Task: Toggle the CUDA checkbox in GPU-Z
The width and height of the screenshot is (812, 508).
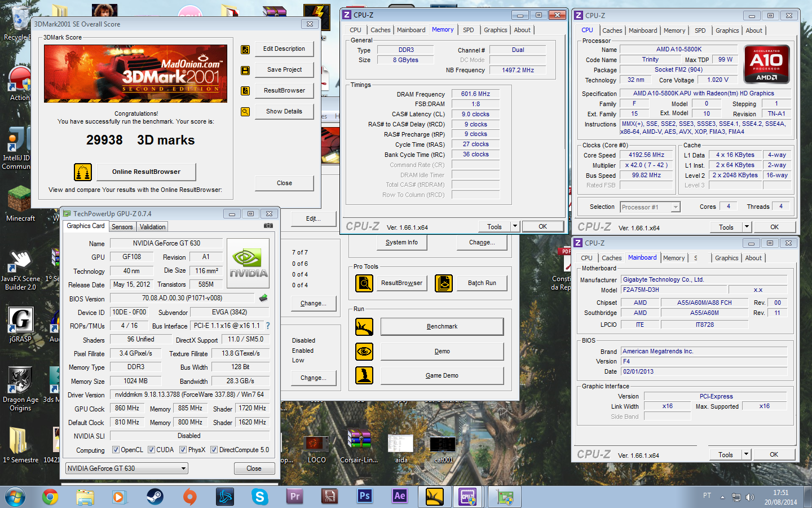Action: (x=151, y=450)
